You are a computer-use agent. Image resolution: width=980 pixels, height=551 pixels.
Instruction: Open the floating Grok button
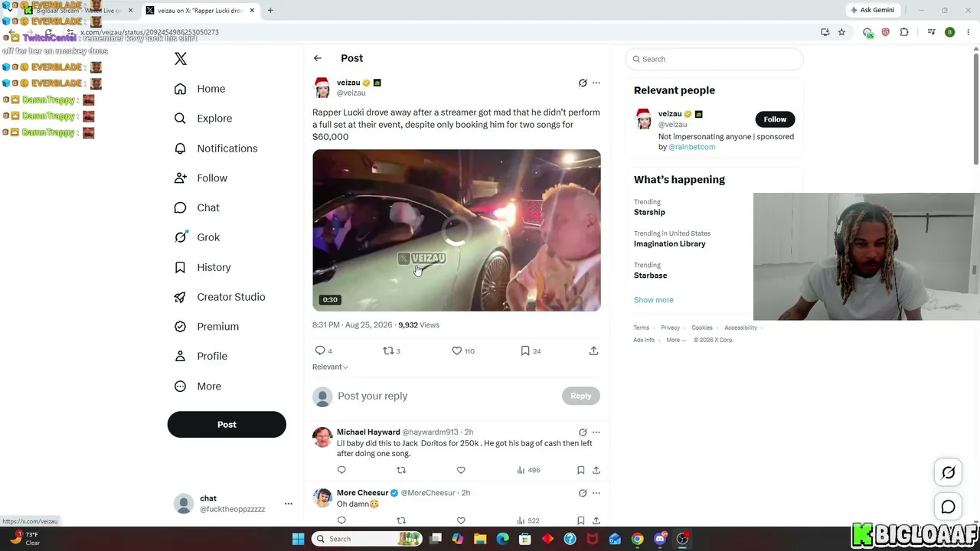[948, 473]
